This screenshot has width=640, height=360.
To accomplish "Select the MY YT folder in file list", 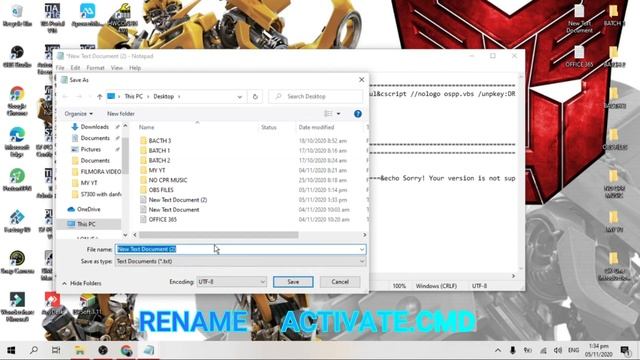I will [x=157, y=170].
